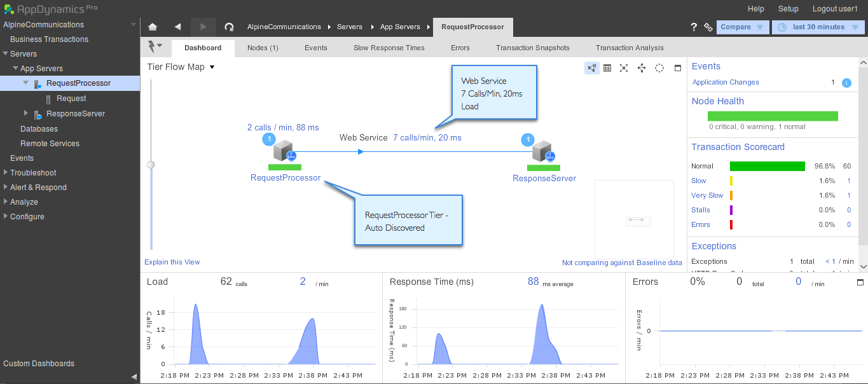Open the Events tab

(316, 48)
